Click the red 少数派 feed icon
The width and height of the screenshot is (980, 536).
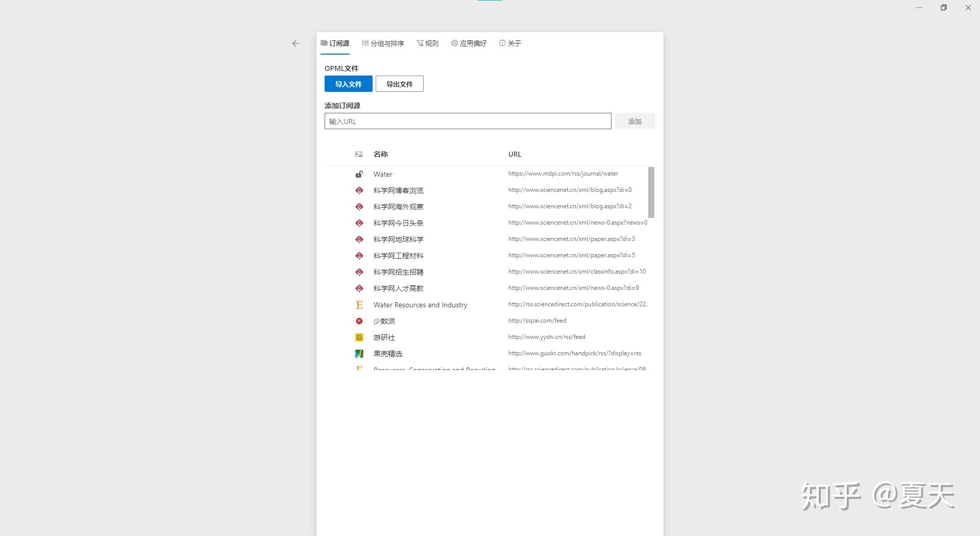click(x=359, y=321)
